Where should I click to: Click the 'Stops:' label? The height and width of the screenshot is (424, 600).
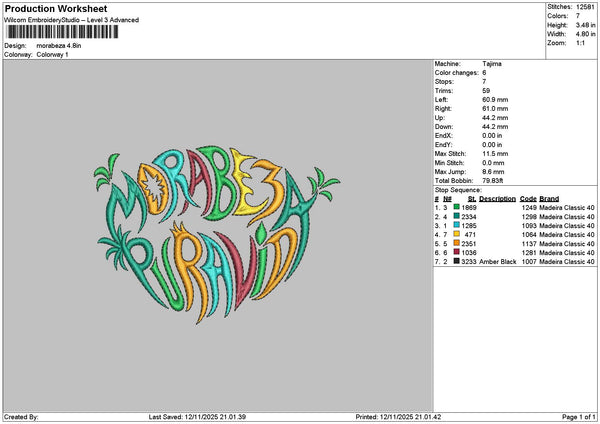(x=444, y=82)
